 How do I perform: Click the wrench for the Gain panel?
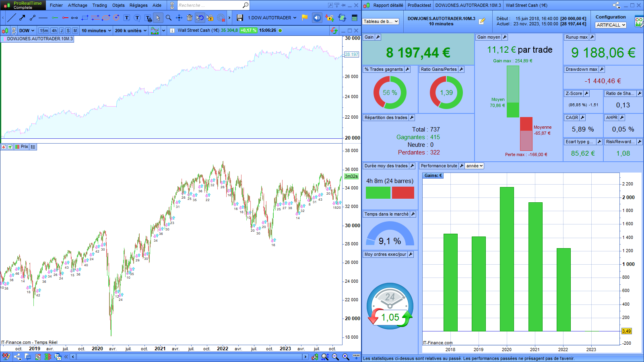(378, 37)
